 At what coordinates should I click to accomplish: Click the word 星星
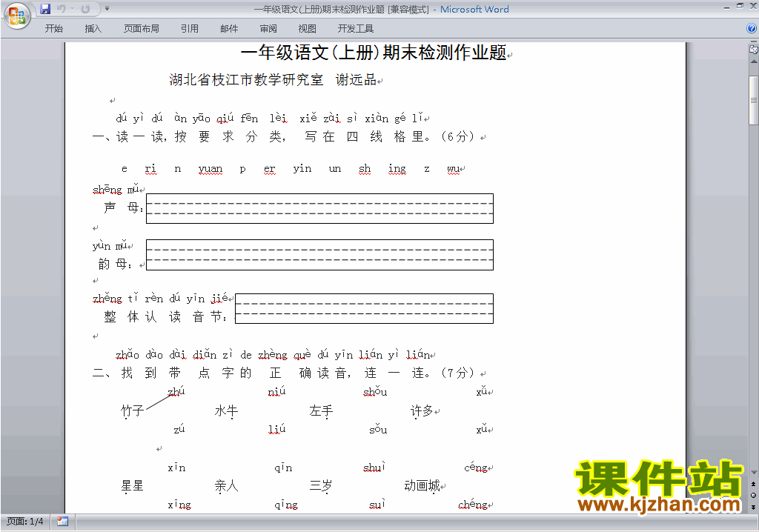[132, 485]
